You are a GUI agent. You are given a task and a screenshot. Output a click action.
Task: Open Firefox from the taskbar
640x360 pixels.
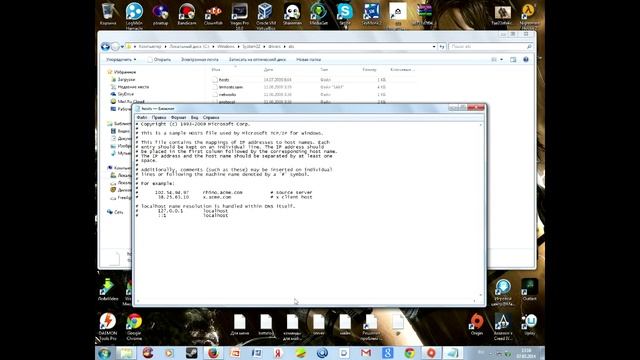(x=213, y=353)
